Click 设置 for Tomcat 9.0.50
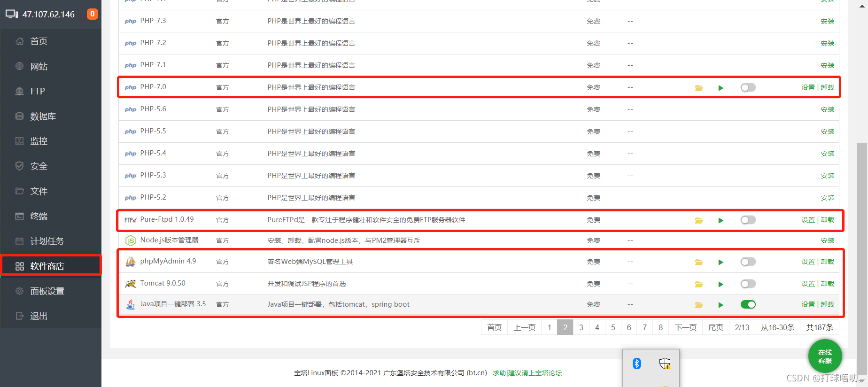Screen dimensions: 868x387 (x=808, y=284)
